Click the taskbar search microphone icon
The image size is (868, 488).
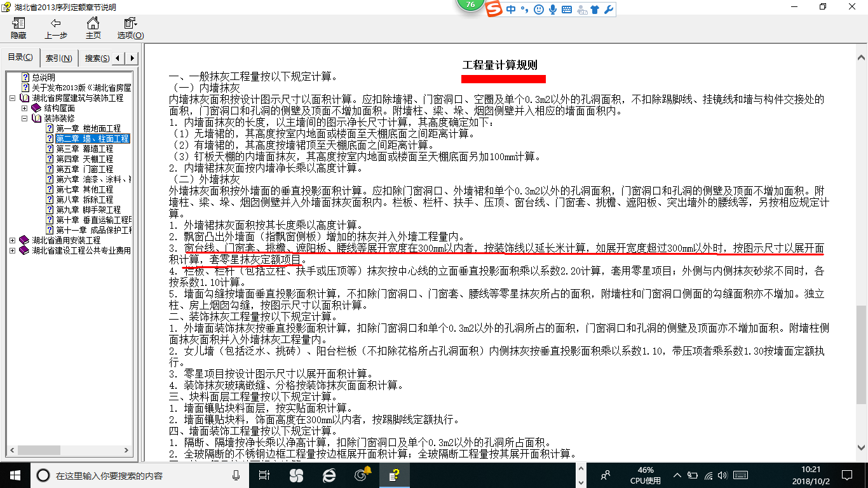pyautogui.click(x=236, y=475)
